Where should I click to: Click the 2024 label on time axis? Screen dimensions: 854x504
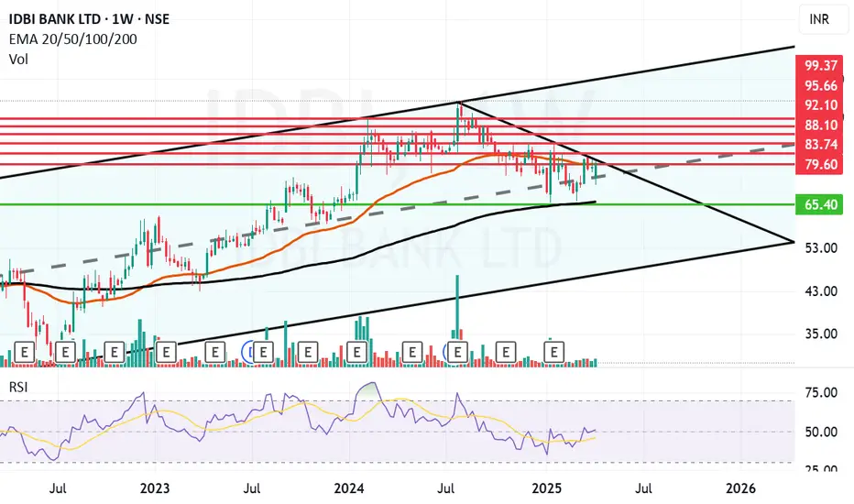tap(349, 488)
